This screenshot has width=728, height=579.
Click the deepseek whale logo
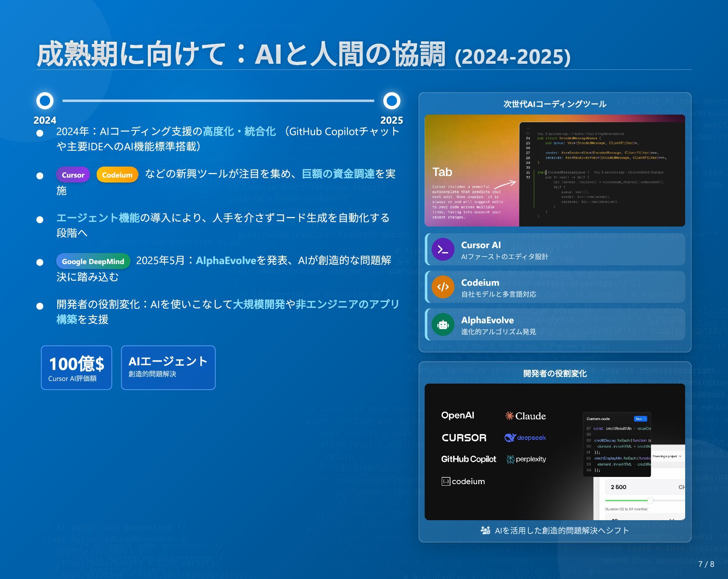click(510, 437)
